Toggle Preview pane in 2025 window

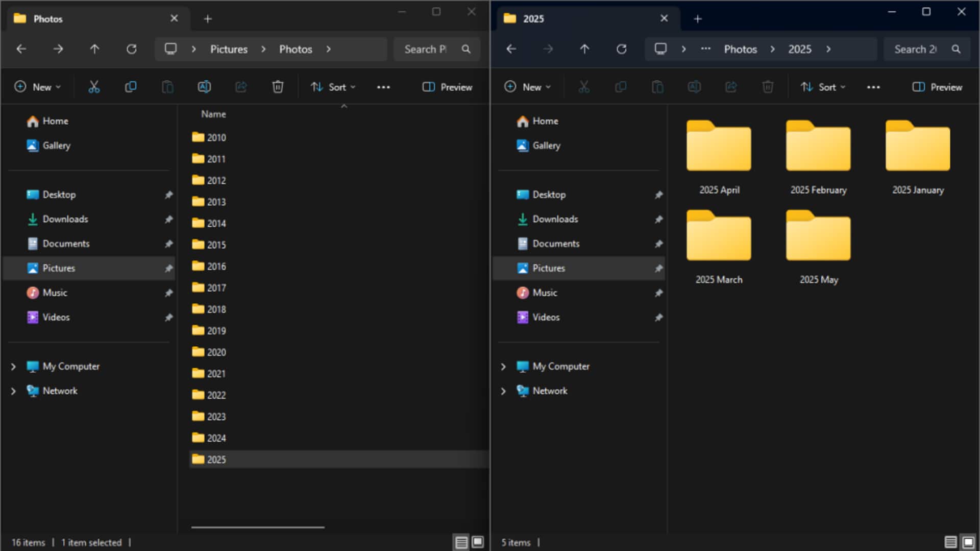click(x=937, y=87)
